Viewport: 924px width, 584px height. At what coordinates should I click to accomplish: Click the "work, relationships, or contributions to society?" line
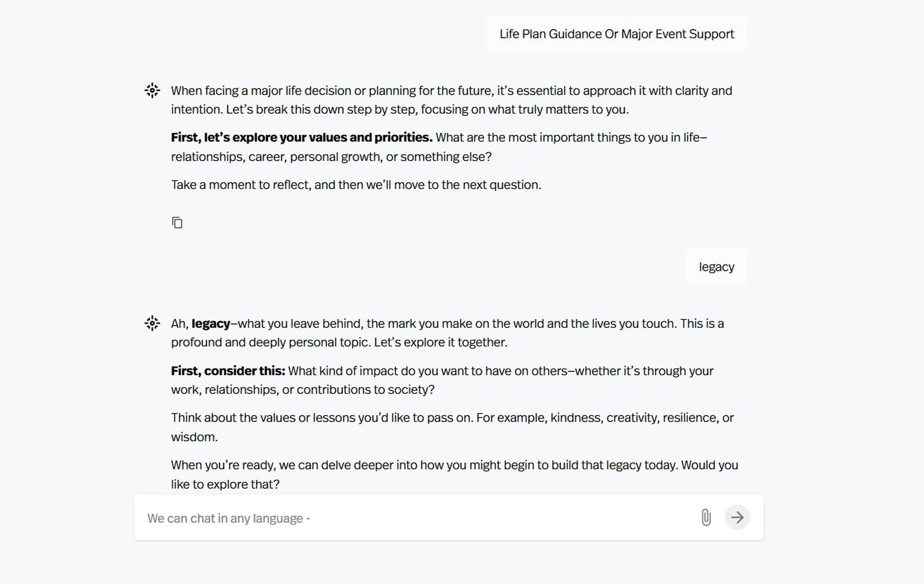tap(303, 390)
